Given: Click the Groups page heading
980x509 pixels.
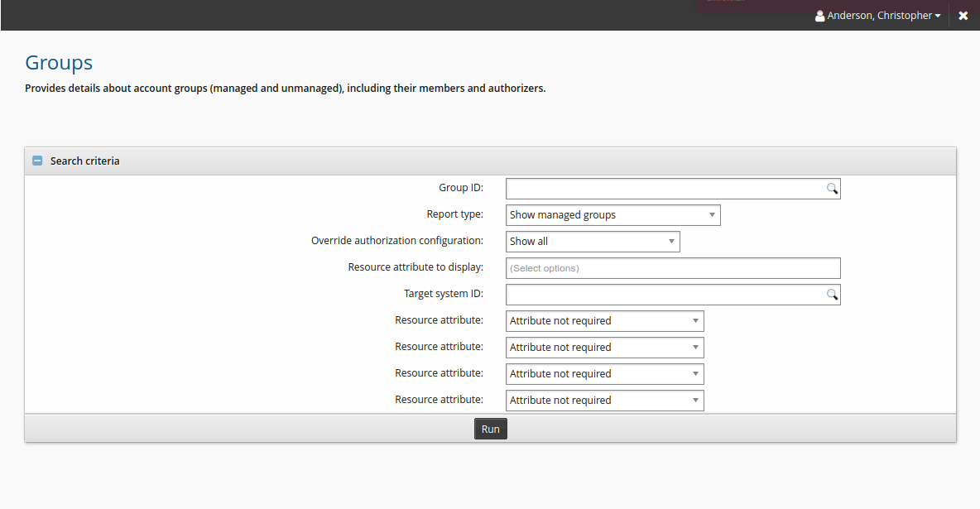Looking at the screenshot, I should (x=59, y=63).
